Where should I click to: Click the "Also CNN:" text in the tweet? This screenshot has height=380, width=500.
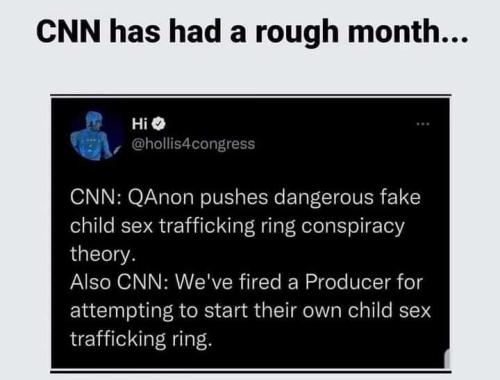119,282
